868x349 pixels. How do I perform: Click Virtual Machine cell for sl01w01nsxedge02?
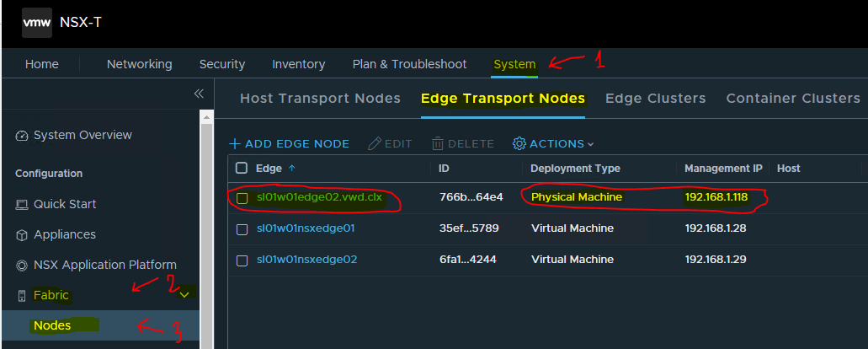tap(572, 260)
